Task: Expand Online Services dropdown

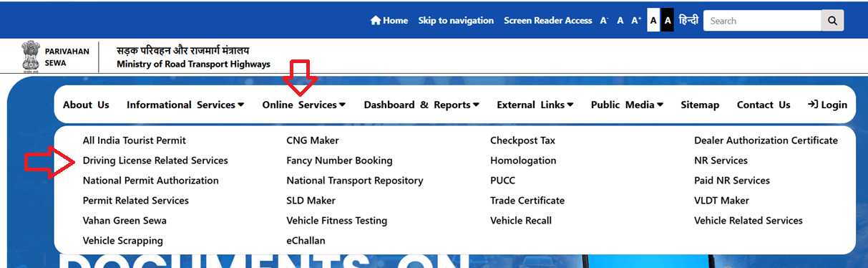Action: point(304,105)
